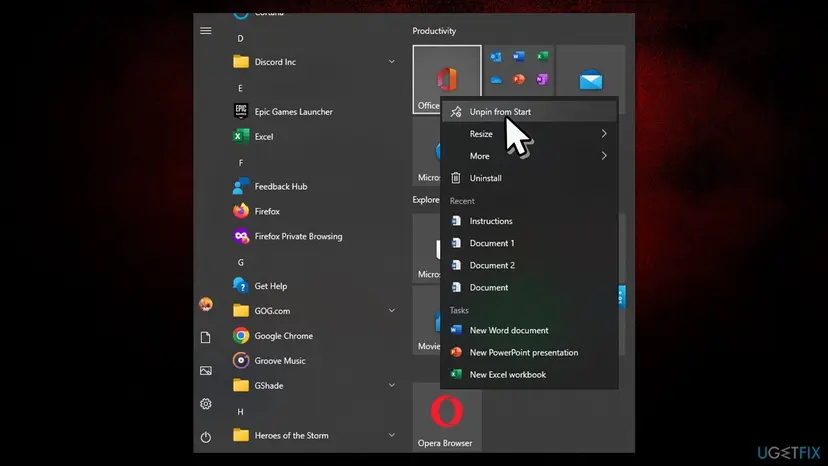The image size is (828, 466).
Task: Open PowerPoint icon in Office apps tile
Action: 519,79
